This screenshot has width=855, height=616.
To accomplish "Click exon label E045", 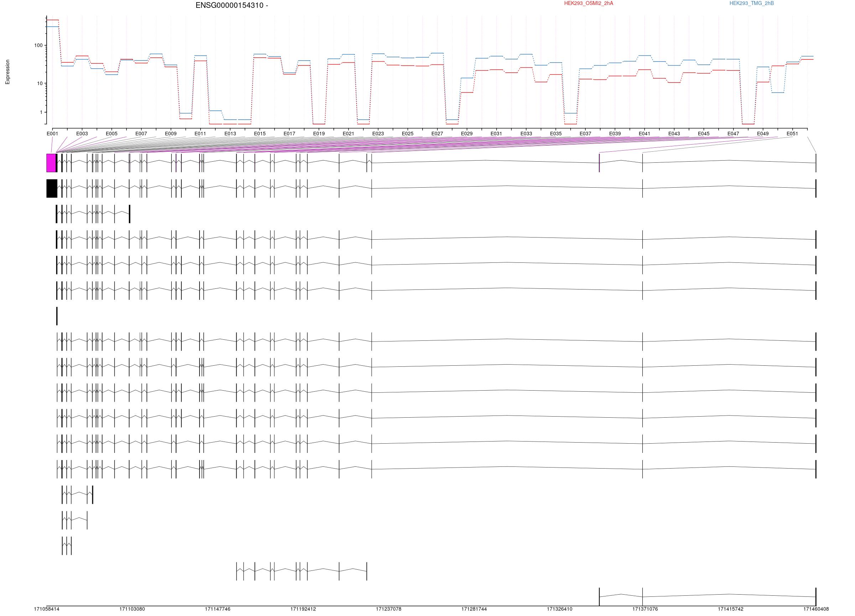I will [704, 134].
